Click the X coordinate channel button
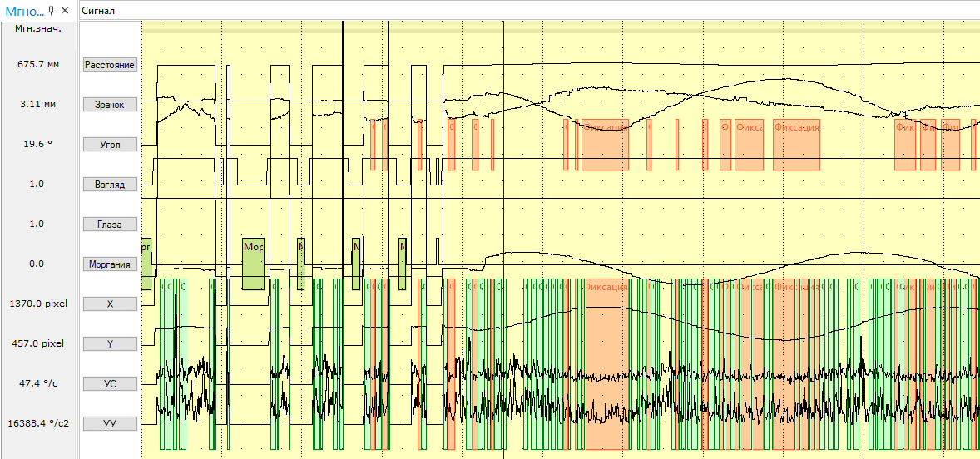 pos(110,304)
